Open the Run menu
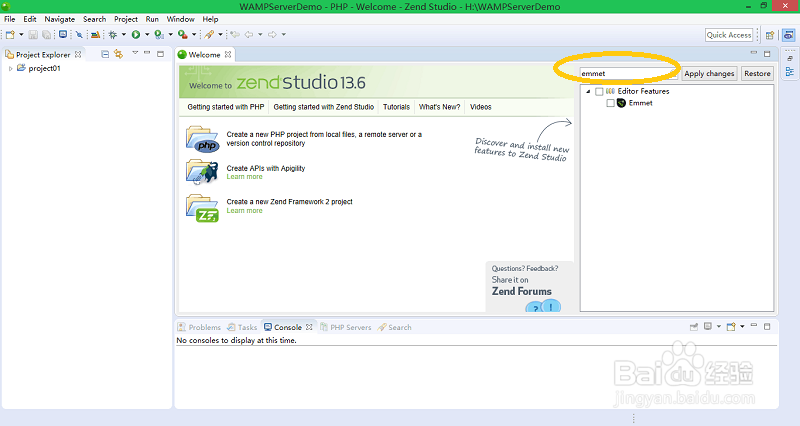This screenshot has width=800, height=426. point(152,19)
